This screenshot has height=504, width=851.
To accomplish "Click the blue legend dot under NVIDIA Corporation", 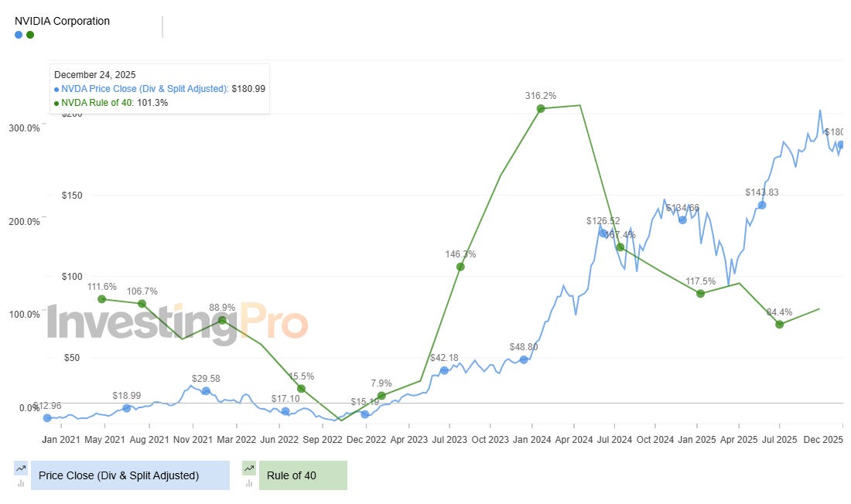I will (x=19, y=35).
